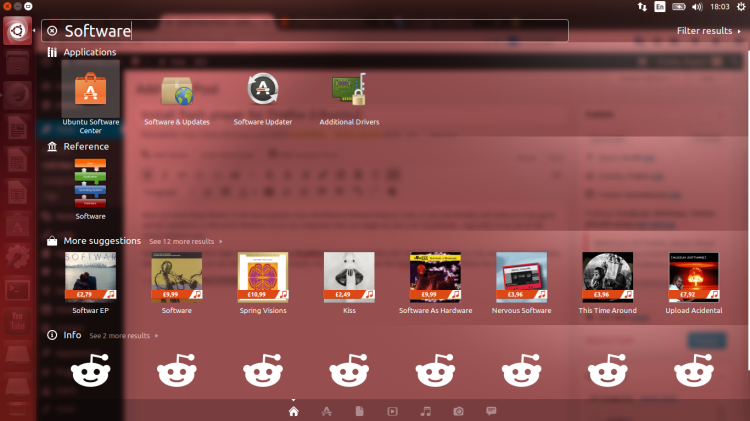Expand See 12 more results in suggestions
This screenshot has width=750, height=421.
(x=186, y=242)
